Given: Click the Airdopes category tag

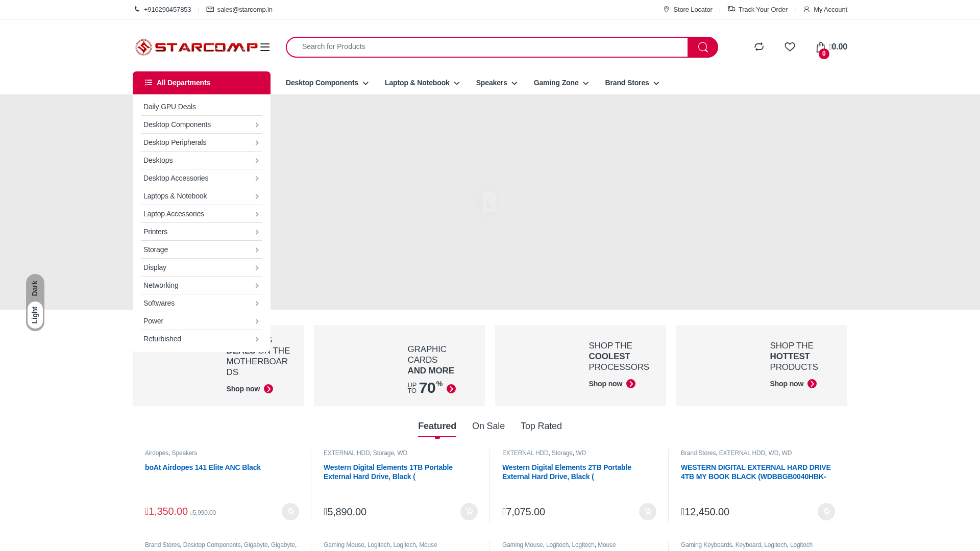Looking at the screenshot, I should coord(157,453).
